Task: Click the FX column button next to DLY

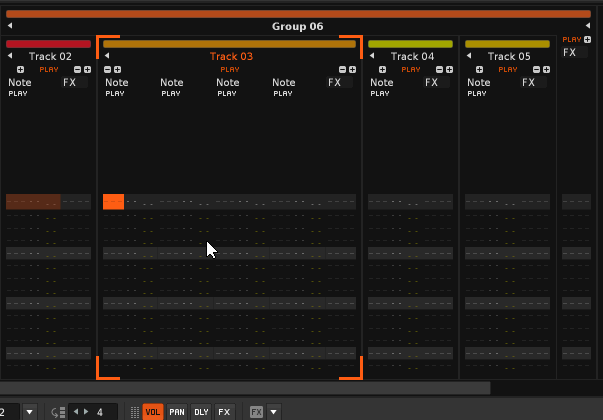Action: point(225,412)
